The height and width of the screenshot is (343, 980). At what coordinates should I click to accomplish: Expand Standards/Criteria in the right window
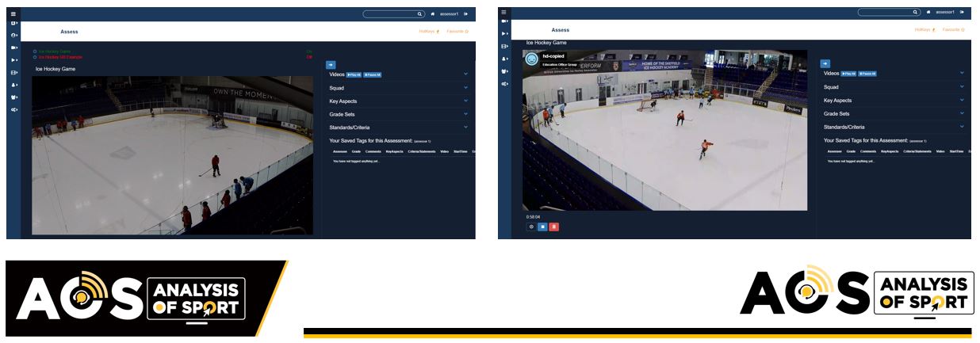[962, 126]
